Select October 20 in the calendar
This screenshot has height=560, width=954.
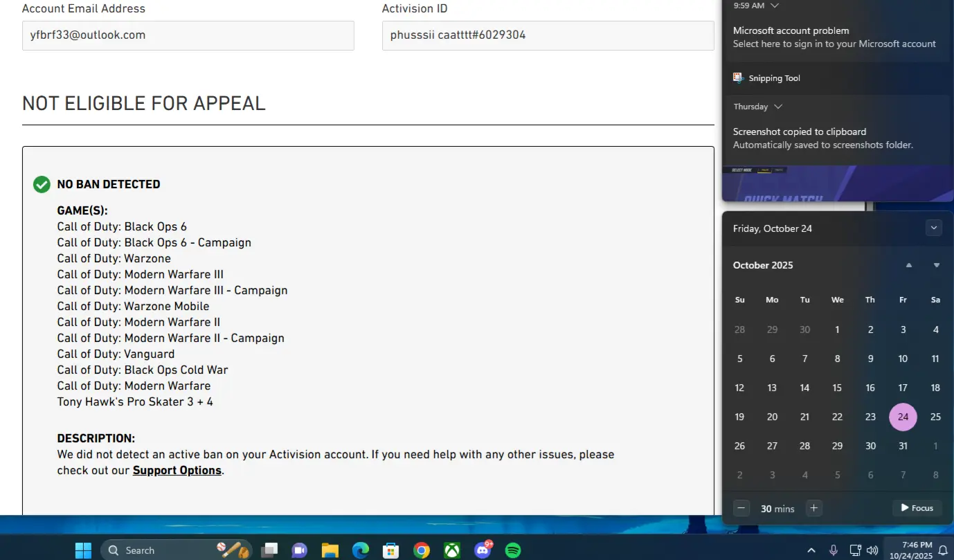pos(772,417)
